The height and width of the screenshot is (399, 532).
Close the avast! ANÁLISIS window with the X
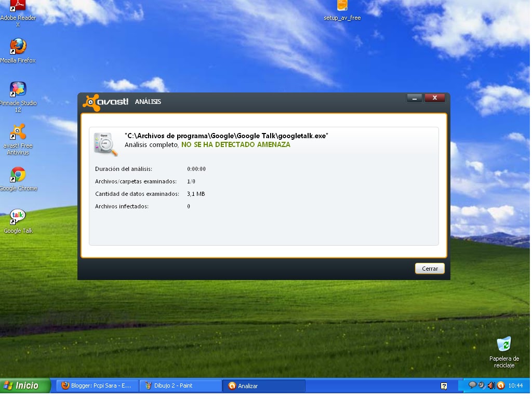435,98
